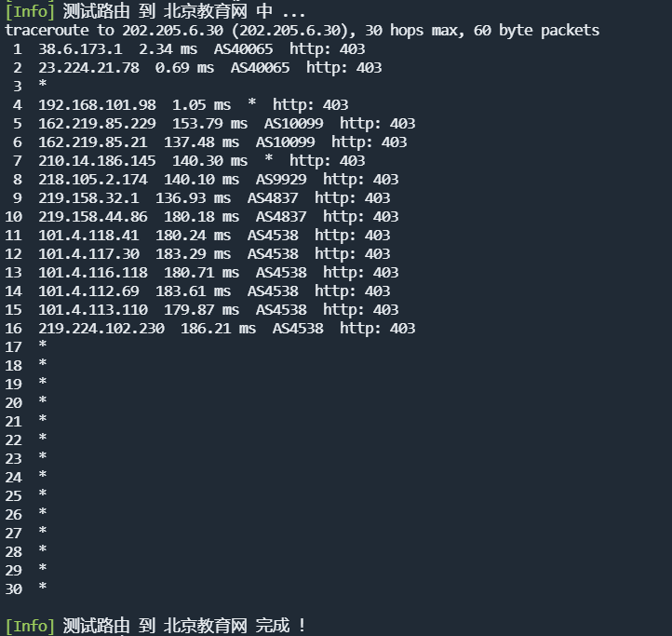Click IP address 210.14.186.145

pos(98,161)
